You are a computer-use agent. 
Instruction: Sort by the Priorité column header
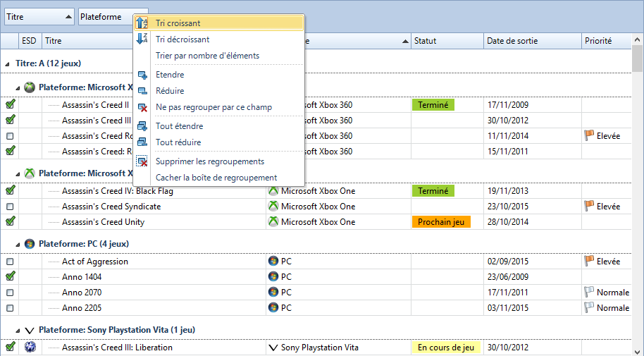[606, 41]
